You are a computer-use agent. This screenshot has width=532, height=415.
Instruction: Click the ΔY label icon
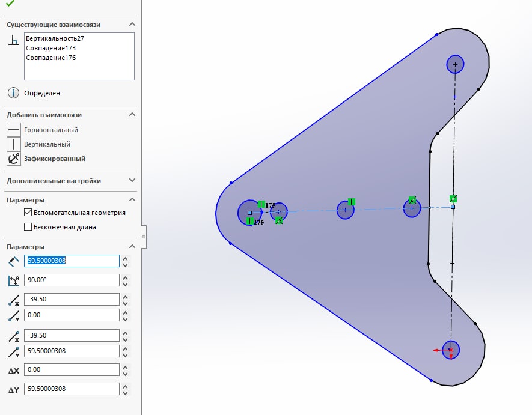14,390
